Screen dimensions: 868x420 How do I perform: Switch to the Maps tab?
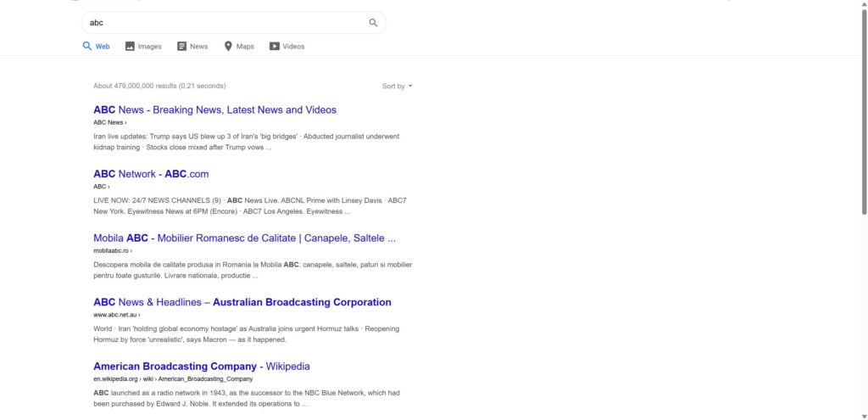239,47
